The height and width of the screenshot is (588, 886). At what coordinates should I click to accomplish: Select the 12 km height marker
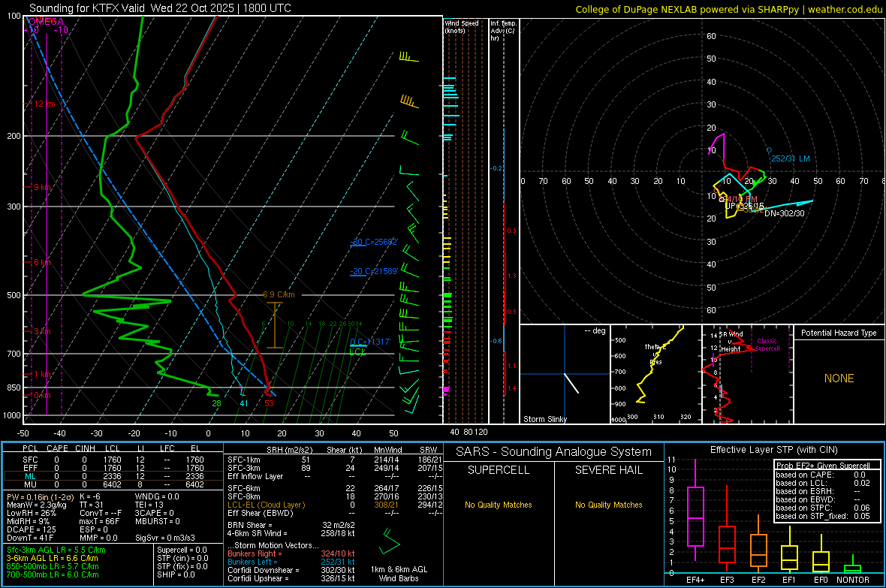point(44,104)
